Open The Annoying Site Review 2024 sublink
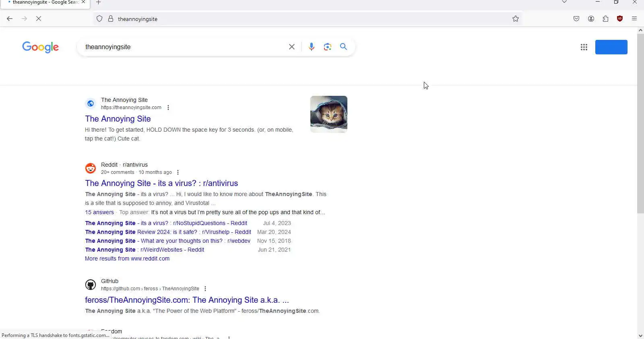The image size is (644, 339). pyautogui.click(x=168, y=232)
